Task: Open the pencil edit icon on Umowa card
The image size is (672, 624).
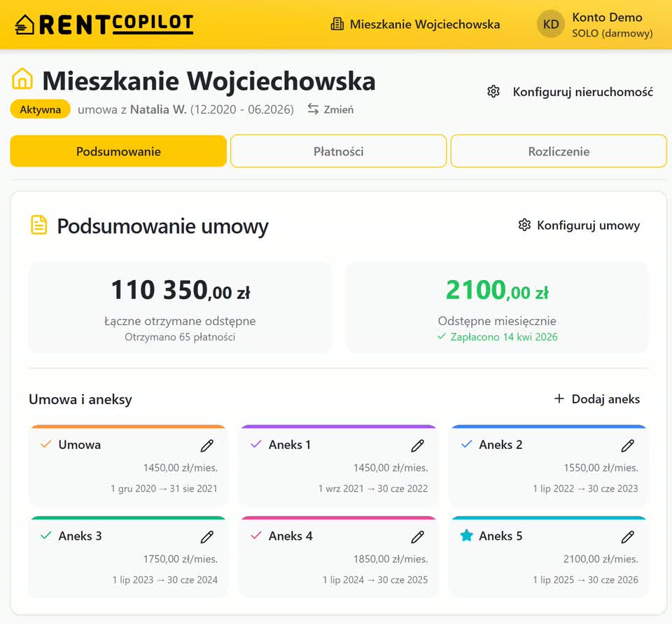Action: pyautogui.click(x=207, y=445)
